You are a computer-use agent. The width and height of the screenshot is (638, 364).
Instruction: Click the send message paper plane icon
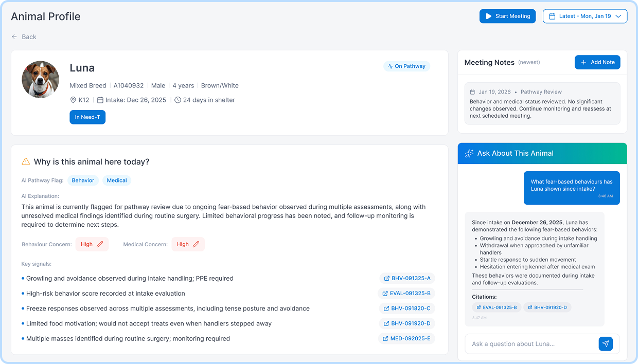coord(606,344)
